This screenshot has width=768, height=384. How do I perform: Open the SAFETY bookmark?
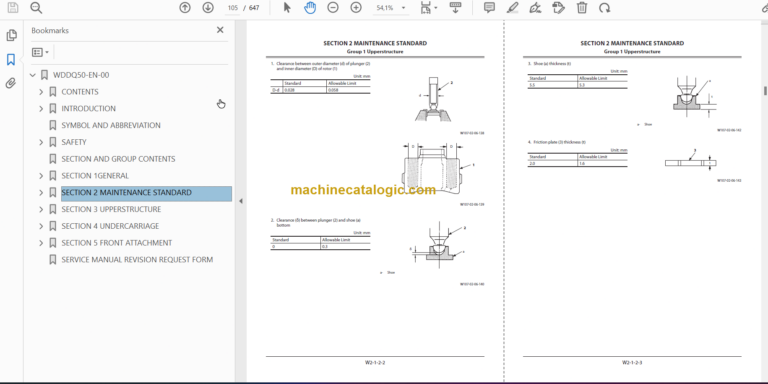coord(74,142)
